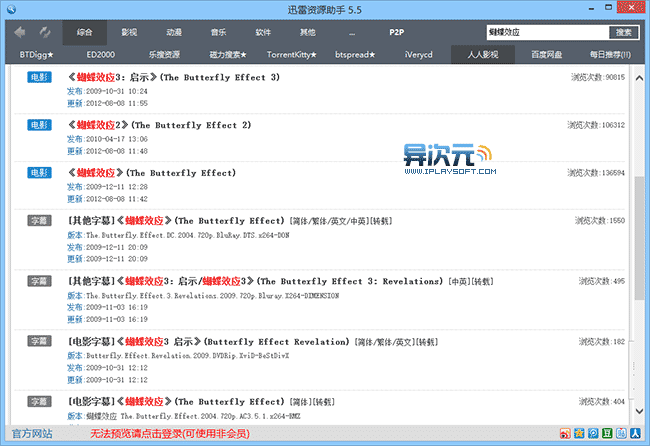This screenshot has height=446, width=650.
Task: Click 字幕 badge of DC.2004.720p.BluRay subtitle result
Action: (39, 221)
